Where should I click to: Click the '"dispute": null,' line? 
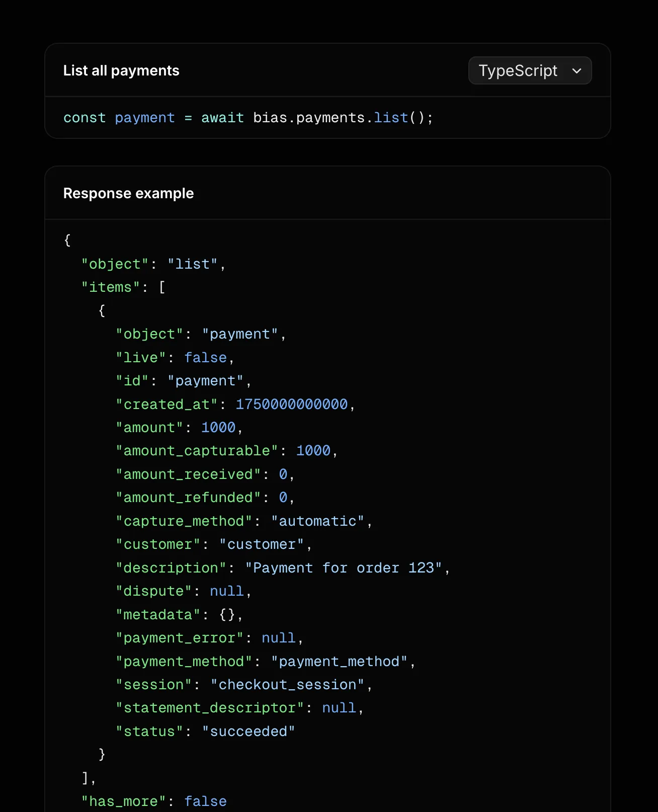(184, 591)
